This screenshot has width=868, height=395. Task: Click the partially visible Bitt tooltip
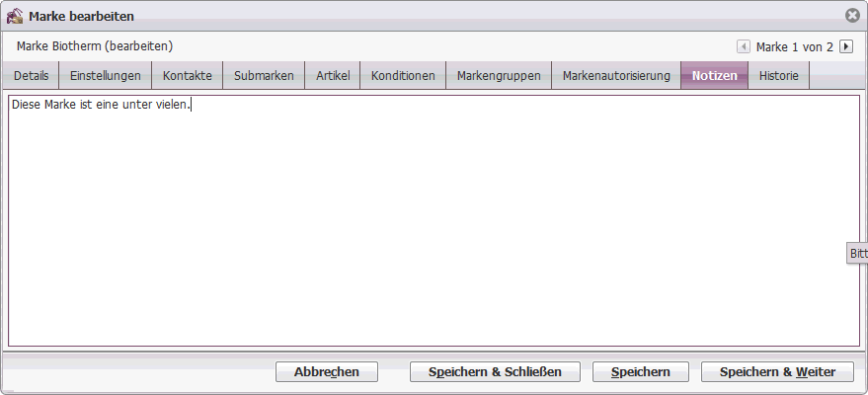tap(857, 254)
